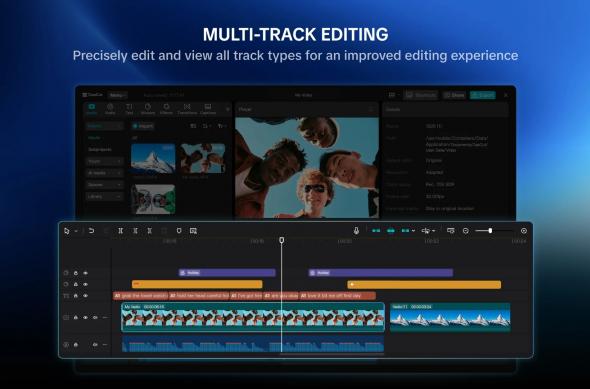Click the undo arrow in timeline toolbar
Screen dimensions: 590x389
[91, 231]
